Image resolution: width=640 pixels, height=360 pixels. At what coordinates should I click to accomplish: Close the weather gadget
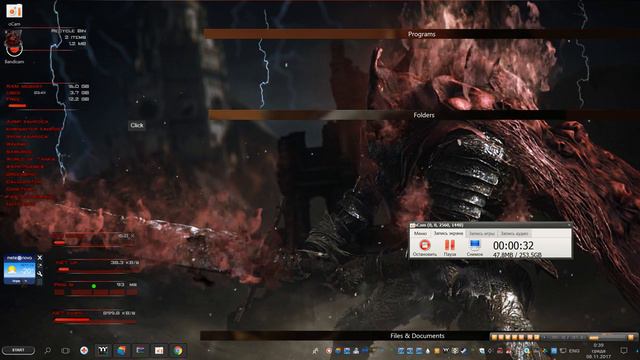point(40,258)
